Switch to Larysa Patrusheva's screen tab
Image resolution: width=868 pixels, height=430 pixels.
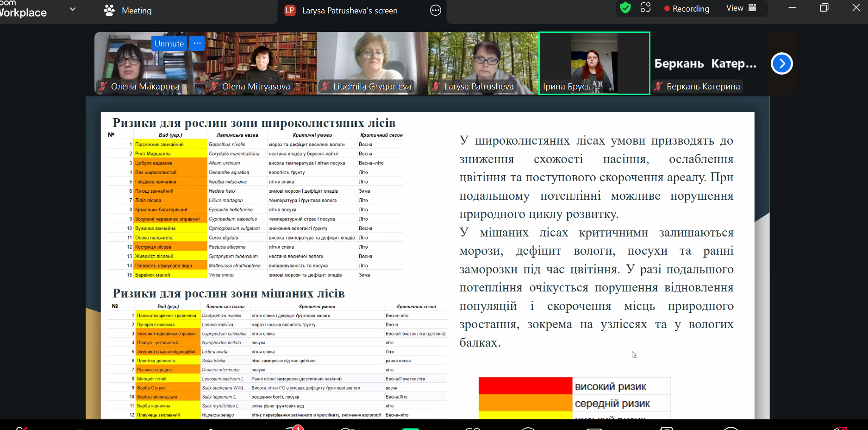[350, 10]
